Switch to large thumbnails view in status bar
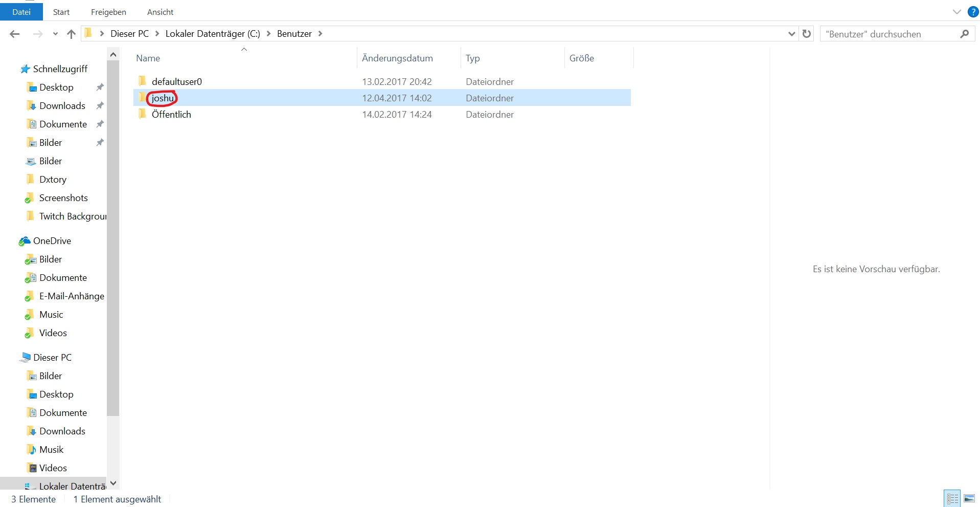The width and height of the screenshot is (980, 507). point(969,498)
